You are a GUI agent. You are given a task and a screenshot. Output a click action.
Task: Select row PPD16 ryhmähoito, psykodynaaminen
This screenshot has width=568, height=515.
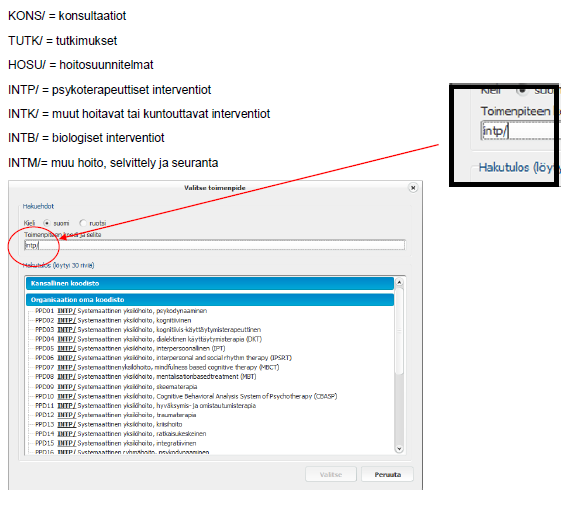tap(122, 452)
